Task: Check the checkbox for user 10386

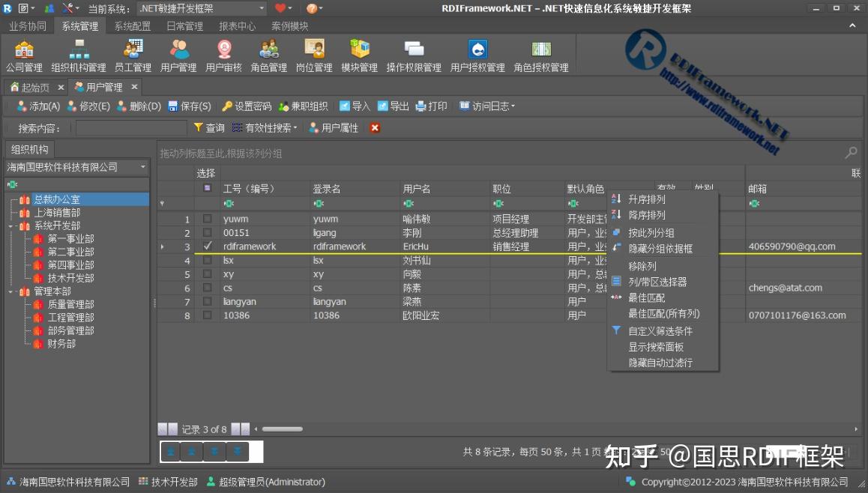Action: tap(208, 315)
